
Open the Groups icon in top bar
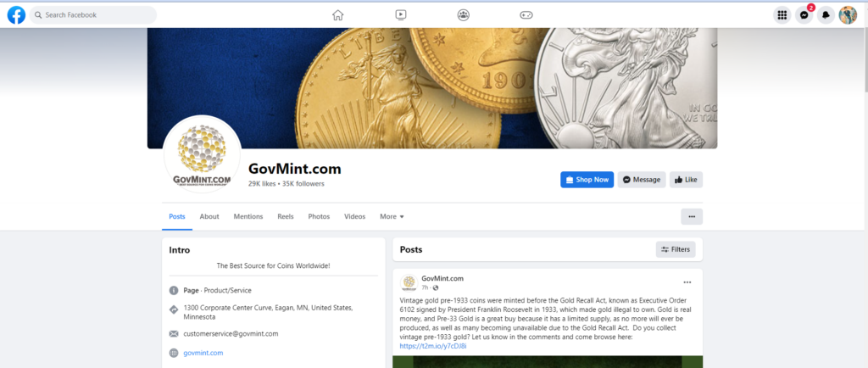pos(464,15)
